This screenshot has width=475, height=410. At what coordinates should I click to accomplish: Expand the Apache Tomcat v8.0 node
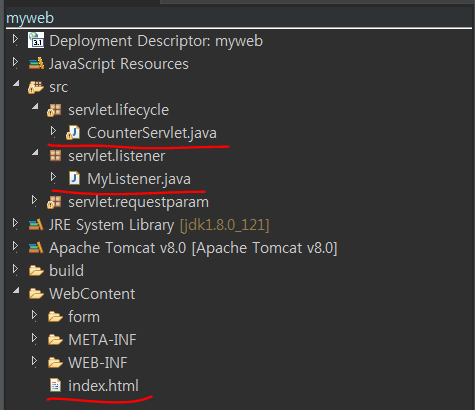click(15, 246)
